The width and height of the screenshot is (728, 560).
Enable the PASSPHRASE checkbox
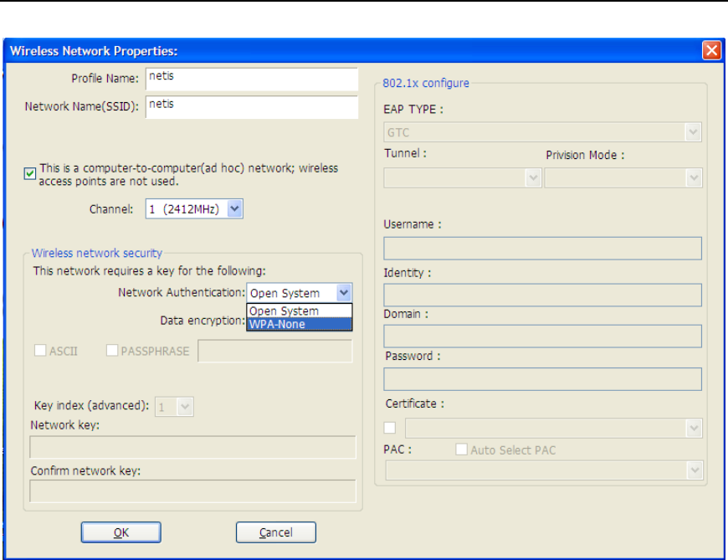pos(112,352)
